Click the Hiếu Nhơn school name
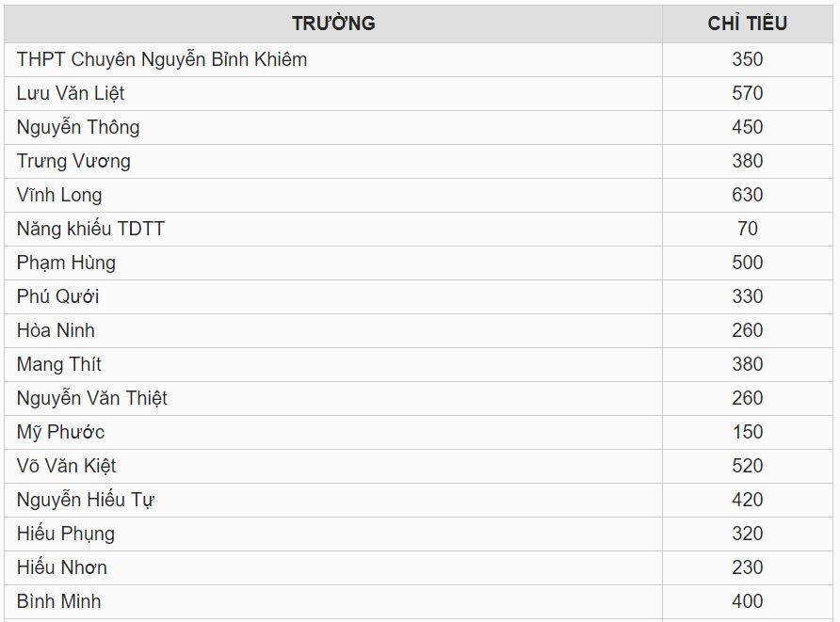 [x=62, y=567]
